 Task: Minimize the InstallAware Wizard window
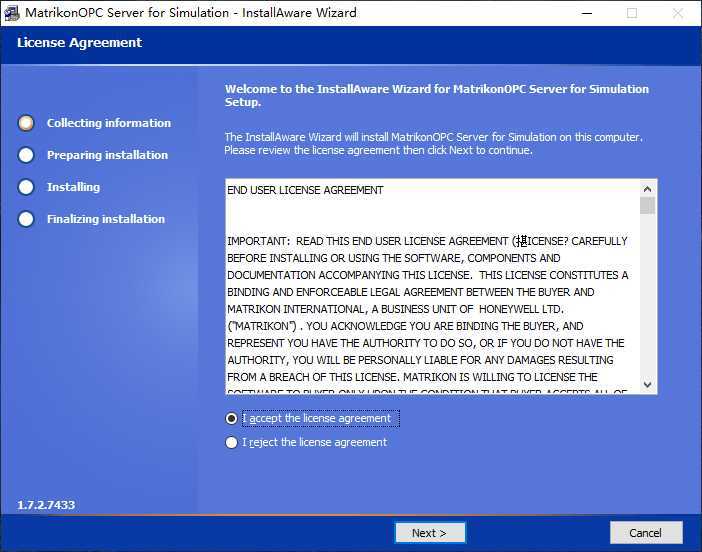(x=587, y=13)
